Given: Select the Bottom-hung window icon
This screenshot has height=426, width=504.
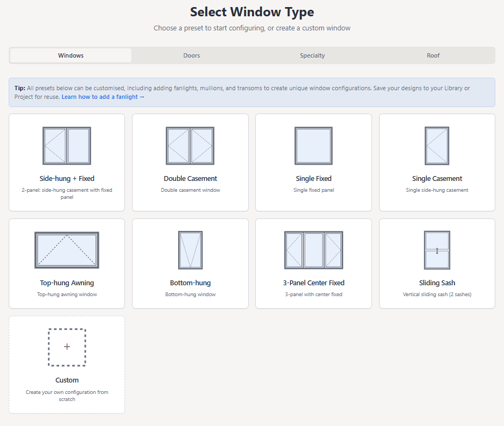Looking at the screenshot, I should [x=190, y=250].
